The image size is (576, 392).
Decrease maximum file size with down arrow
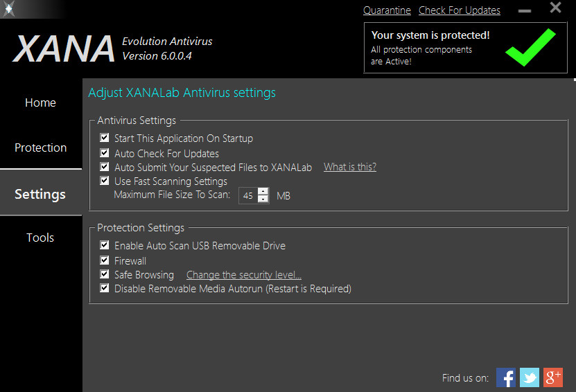pyautogui.click(x=263, y=199)
